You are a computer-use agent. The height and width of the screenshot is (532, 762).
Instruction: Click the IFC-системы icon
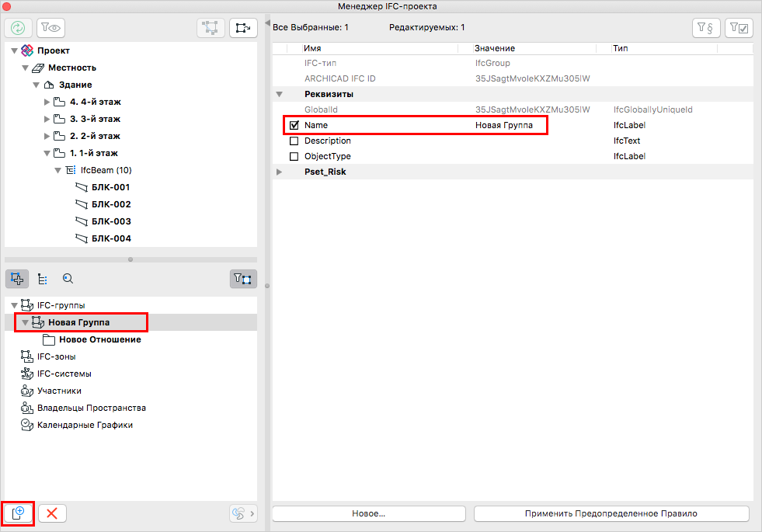point(27,374)
